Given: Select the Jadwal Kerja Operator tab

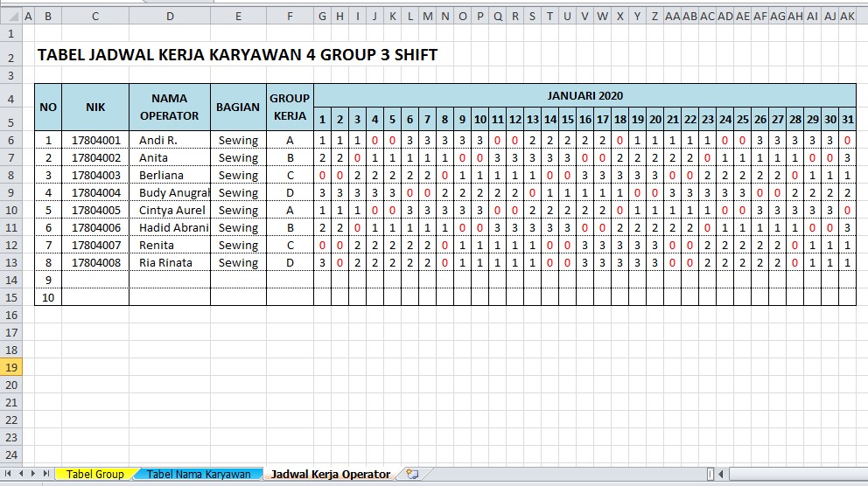Looking at the screenshot, I should 330,474.
